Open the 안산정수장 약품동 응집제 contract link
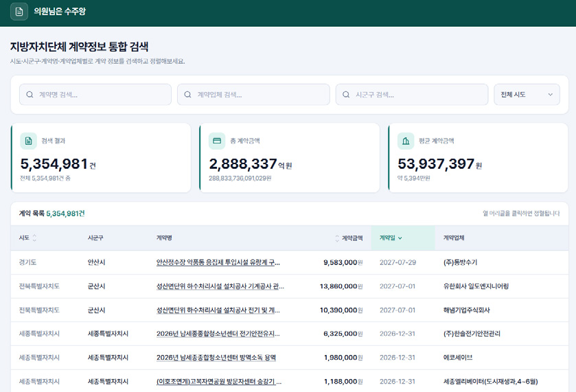 point(218,262)
